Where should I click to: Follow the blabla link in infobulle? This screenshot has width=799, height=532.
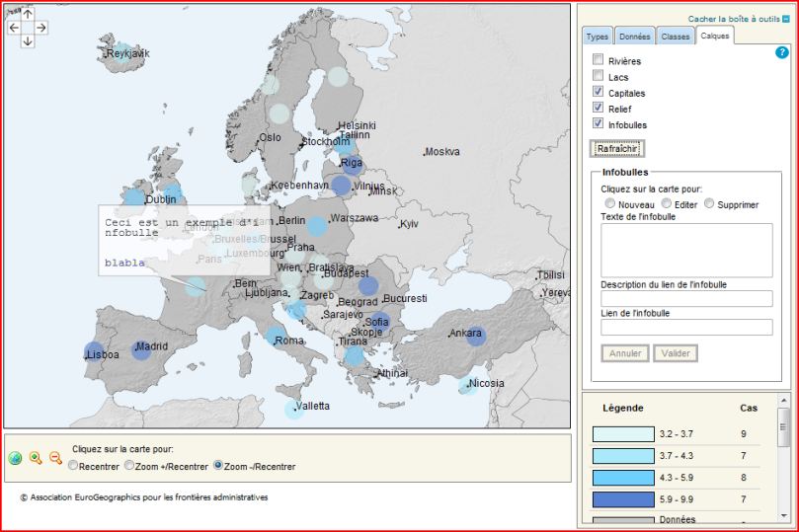(124, 263)
